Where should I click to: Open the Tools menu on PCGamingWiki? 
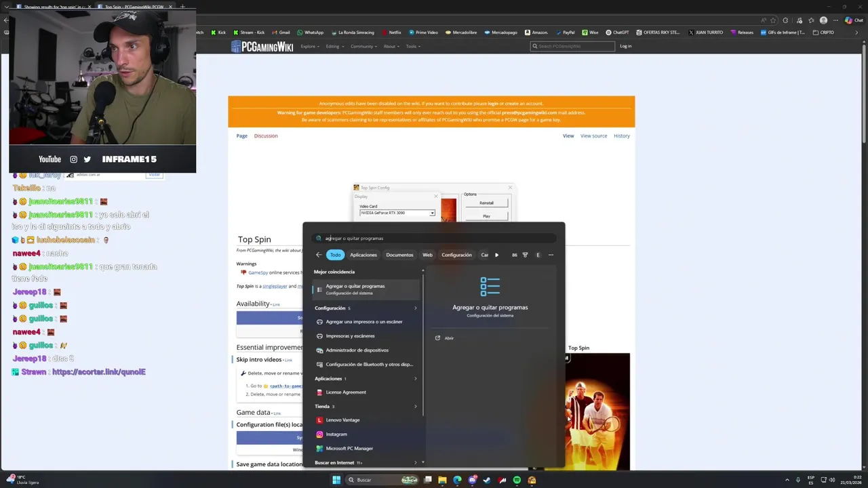pos(413,46)
